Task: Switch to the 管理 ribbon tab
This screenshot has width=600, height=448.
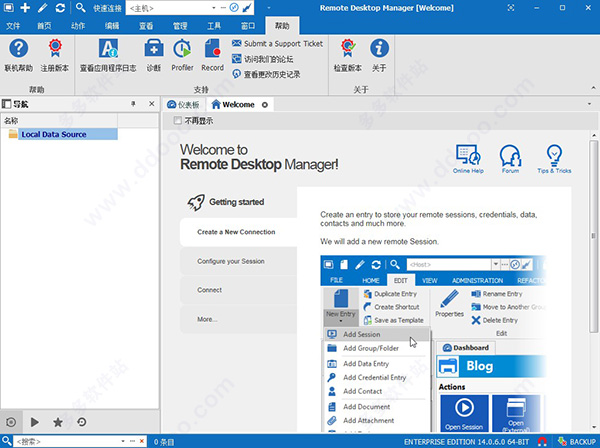Action: click(180, 26)
